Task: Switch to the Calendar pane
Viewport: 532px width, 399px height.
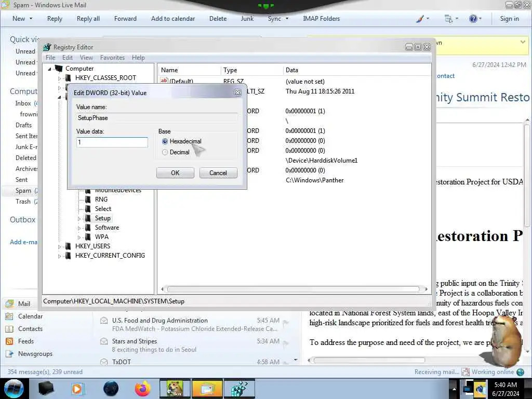Action: click(30, 316)
